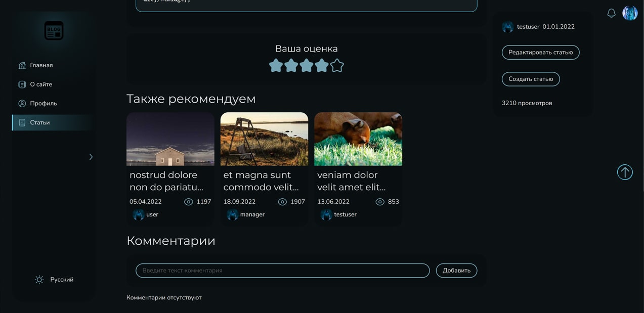Click the date 18.09.2022
This screenshot has height=313, width=644.
[239, 202]
